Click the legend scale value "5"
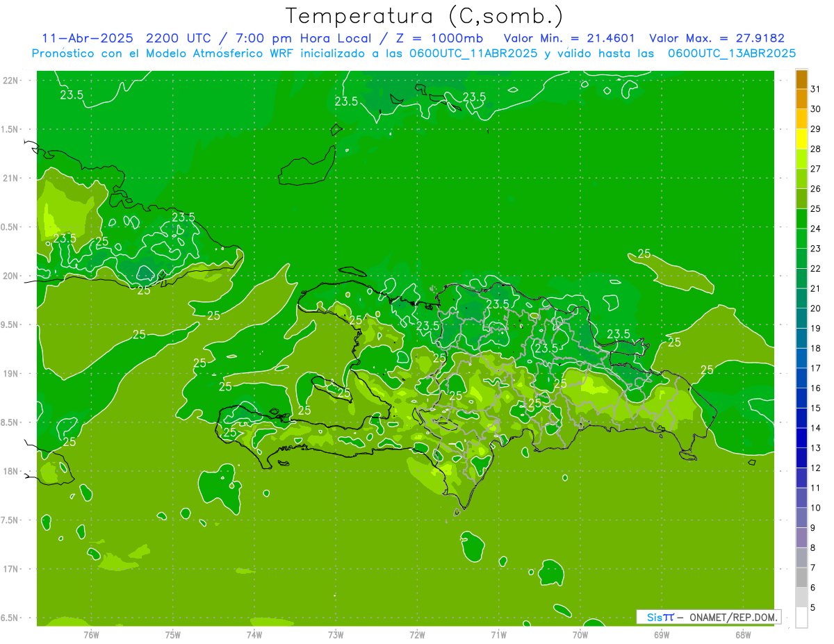Viewport: 834px width, 644px height. coord(813,607)
